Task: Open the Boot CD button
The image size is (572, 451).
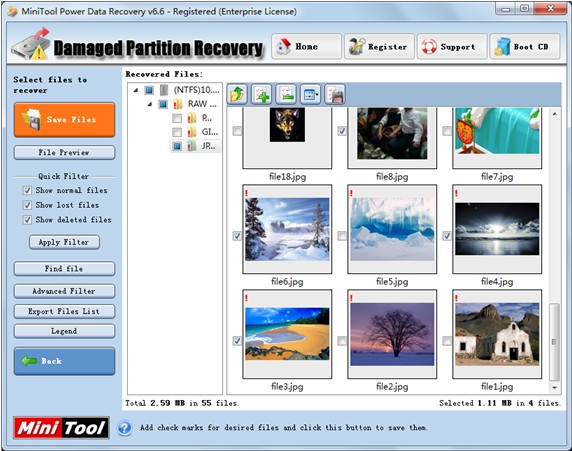Action: coord(525,46)
